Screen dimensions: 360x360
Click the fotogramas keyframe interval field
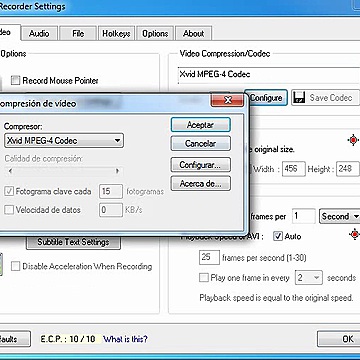point(111,191)
